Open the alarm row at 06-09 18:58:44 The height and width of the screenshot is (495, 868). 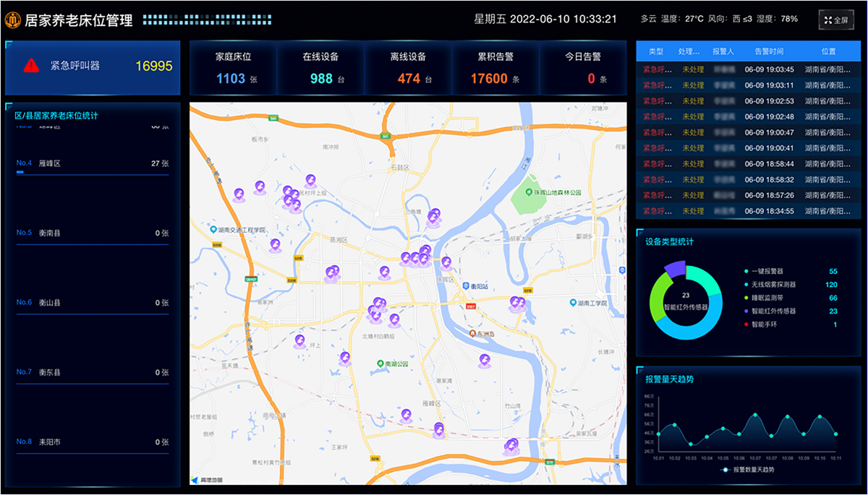pos(749,164)
